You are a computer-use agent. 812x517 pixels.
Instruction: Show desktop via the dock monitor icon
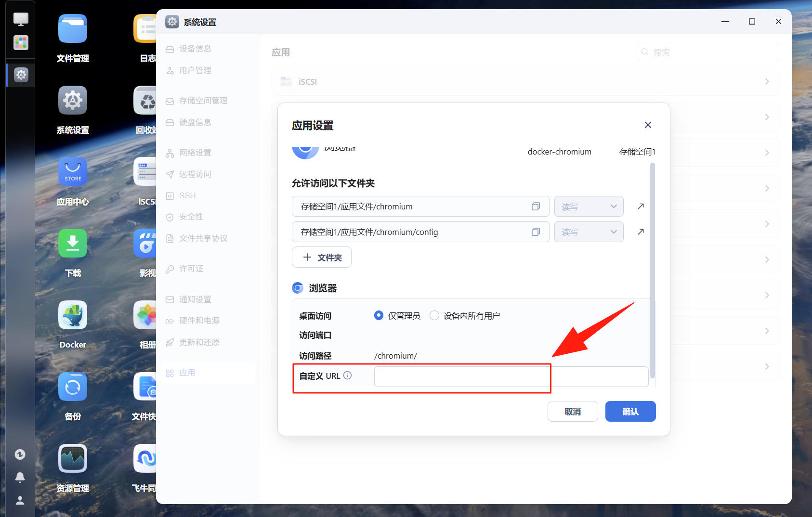21,19
